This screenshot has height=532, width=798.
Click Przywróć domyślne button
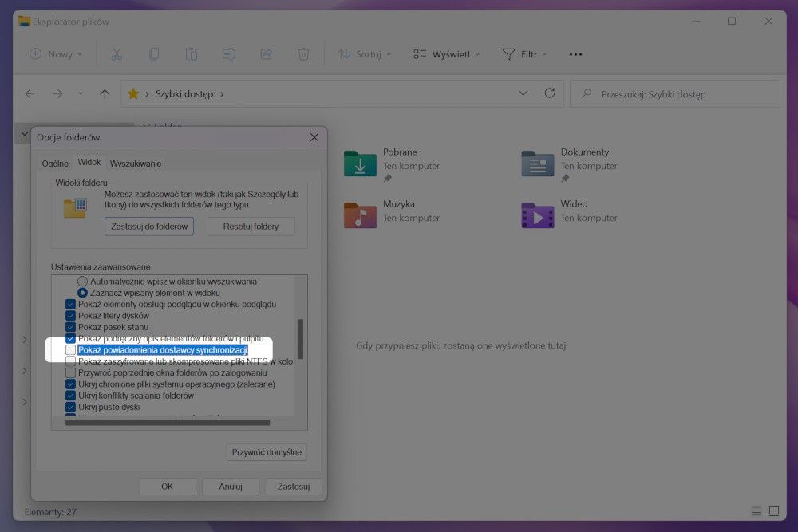(x=267, y=452)
